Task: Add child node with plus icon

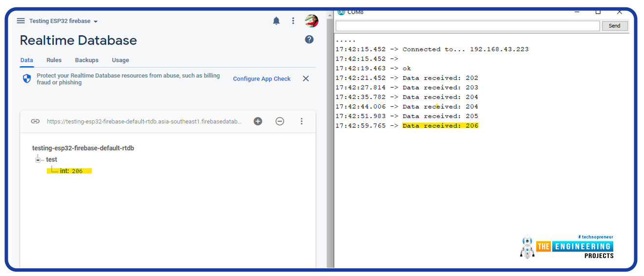Action: (258, 121)
